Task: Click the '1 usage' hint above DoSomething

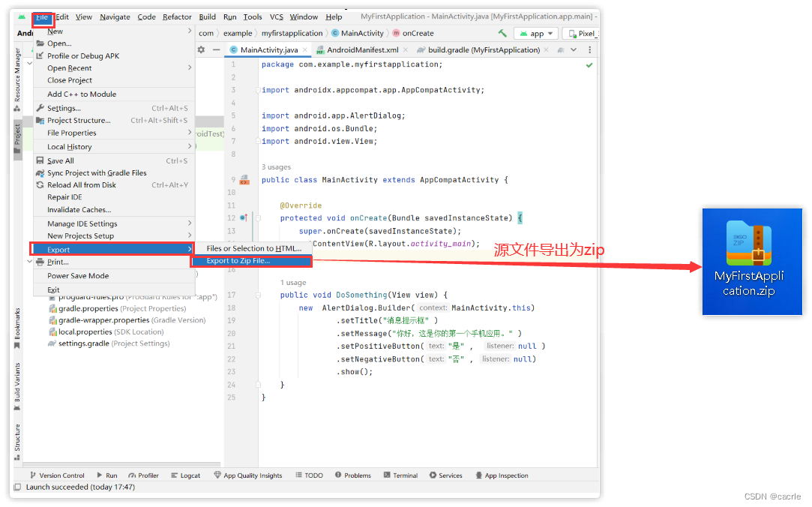Action: click(293, 283)
